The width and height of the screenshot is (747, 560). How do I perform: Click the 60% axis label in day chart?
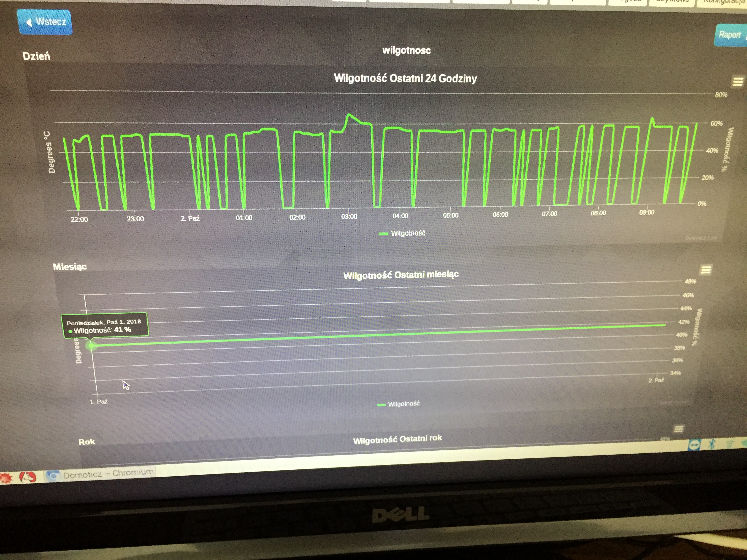point(717,124)
